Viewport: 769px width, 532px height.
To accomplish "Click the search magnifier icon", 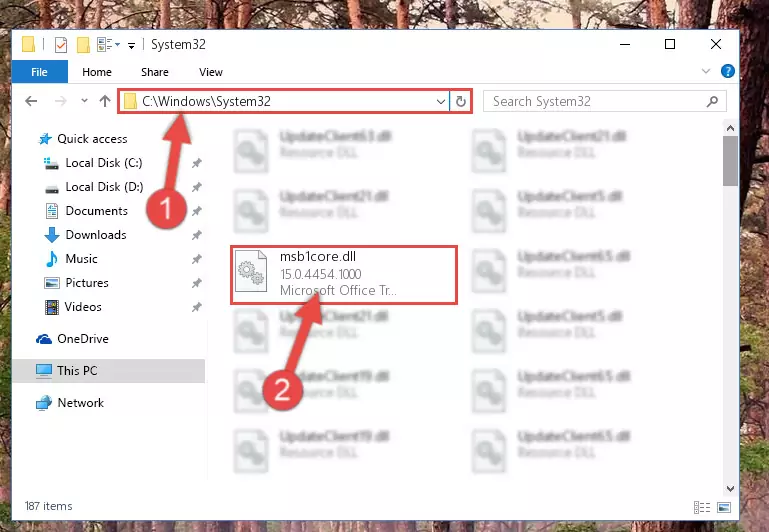I will pos(713,101).
